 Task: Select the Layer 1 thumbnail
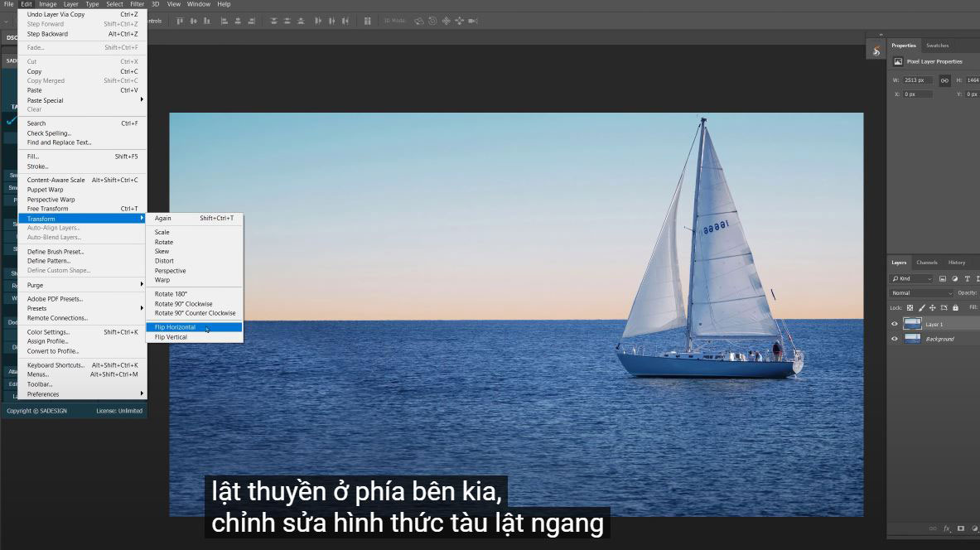click(912, 324)
